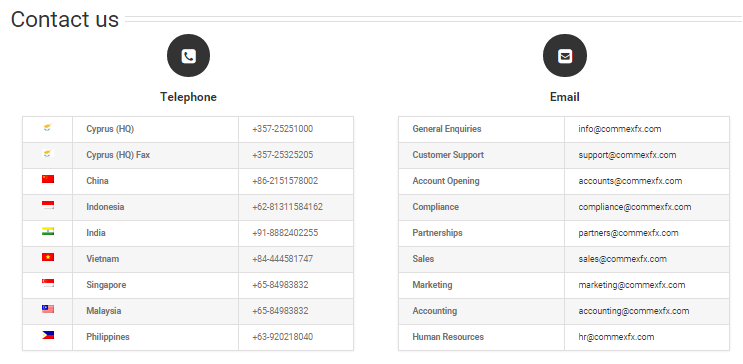Click the Telephone section title
This screenshot has width=743, height=364.
[x=188, y=97]
